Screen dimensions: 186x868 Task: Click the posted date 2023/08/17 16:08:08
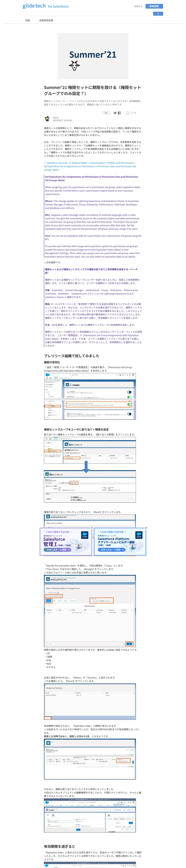62,120
